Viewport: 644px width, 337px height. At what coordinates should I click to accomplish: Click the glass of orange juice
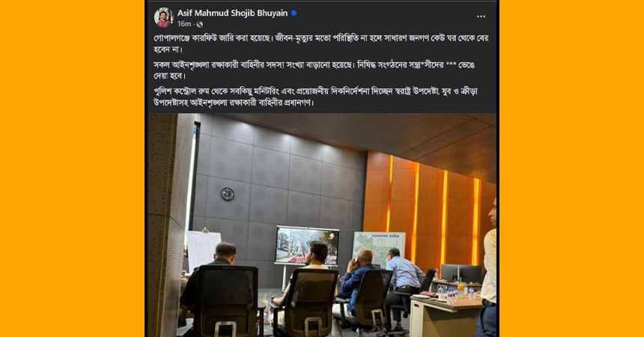coord(462,288)
